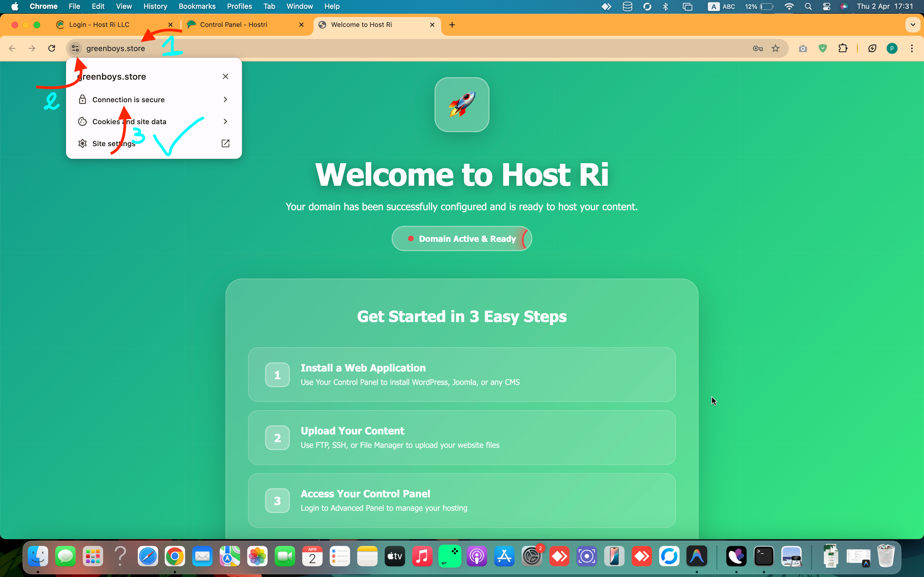924x577 pixels.
Task: Click the green shield extension icon
Action: 823,48
